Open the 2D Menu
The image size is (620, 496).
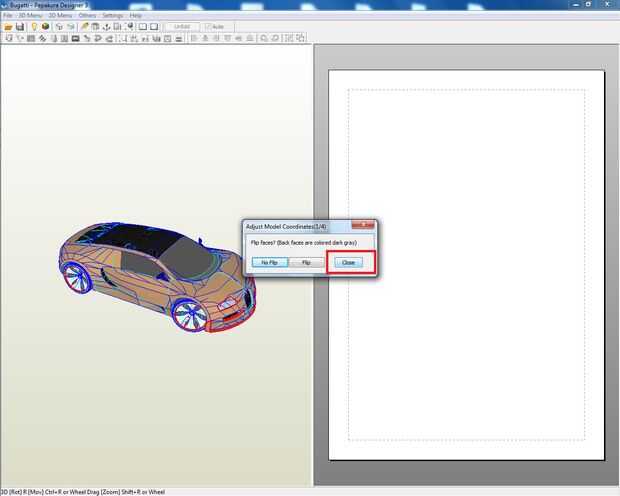coord(58,15)
